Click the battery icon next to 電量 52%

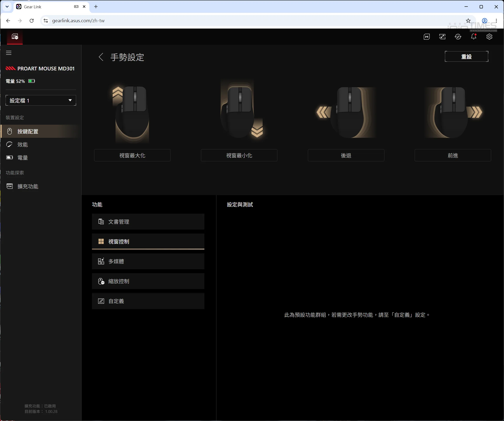pyautogui.click(x=31, y=81)
